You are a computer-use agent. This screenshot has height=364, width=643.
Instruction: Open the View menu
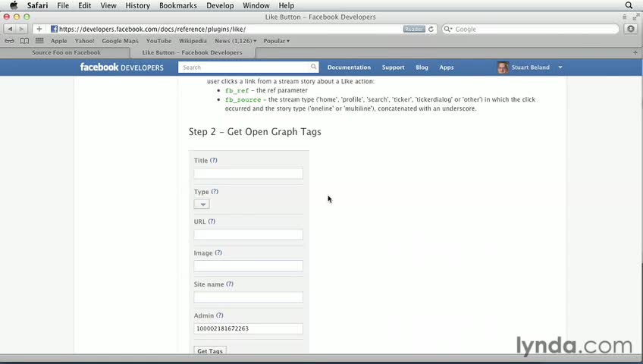108,5
